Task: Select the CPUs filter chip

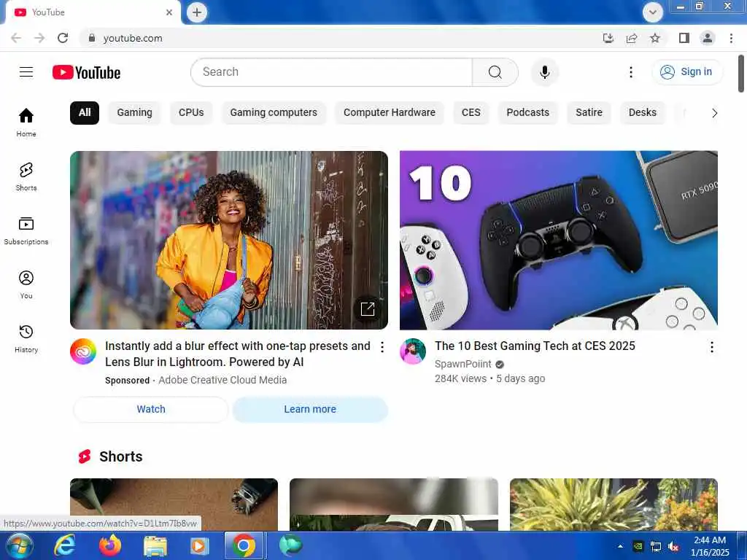Action: coord(191,113)
